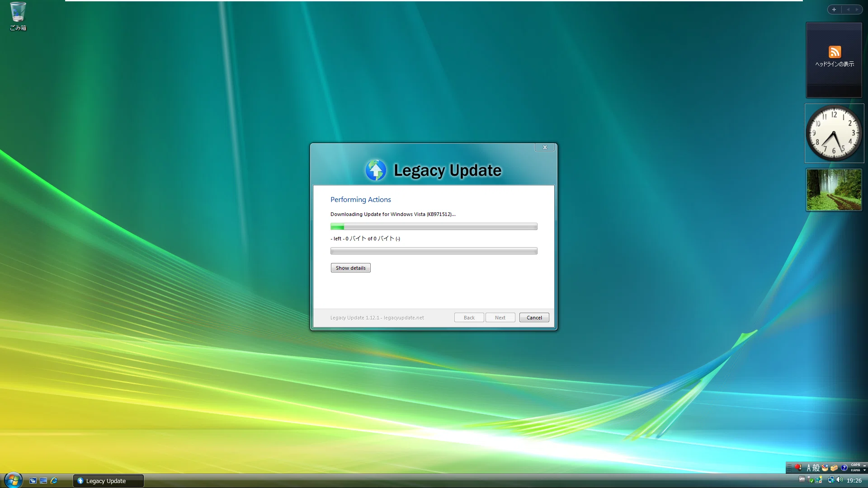Click the disabled Back button
The image size is (868, 488).
[x=469, y=318]
